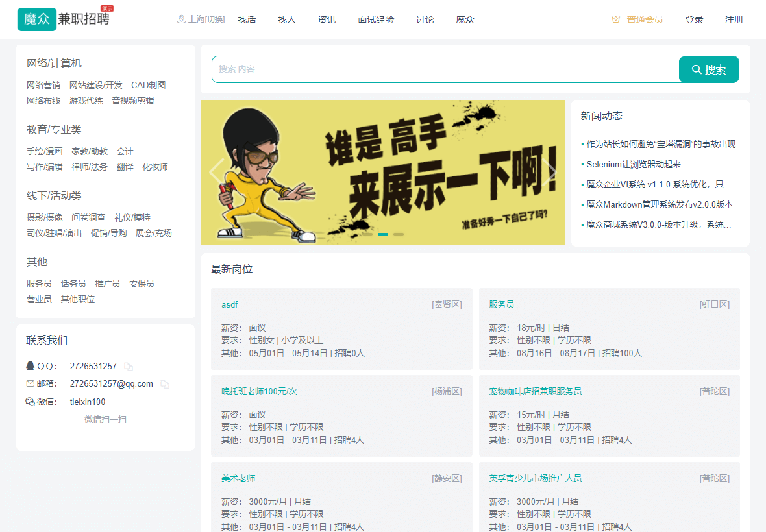
Task: Open the 服务员 job in 虹口区
Action: point(502,304)
